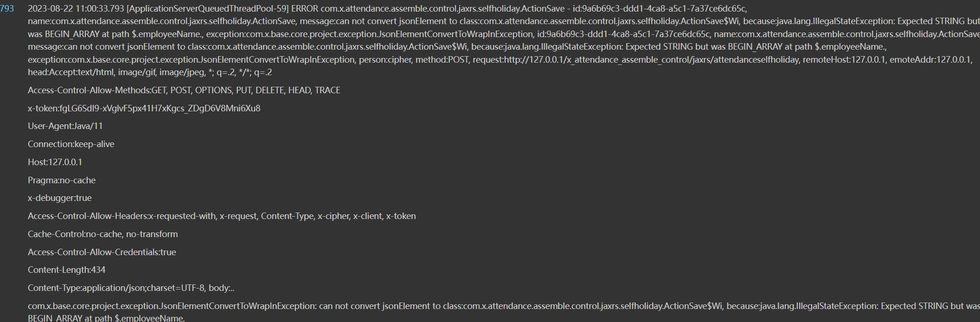Select the User-Agent:Java/11 line
This screenshot has width=980, height=322.
pos(65,126)
